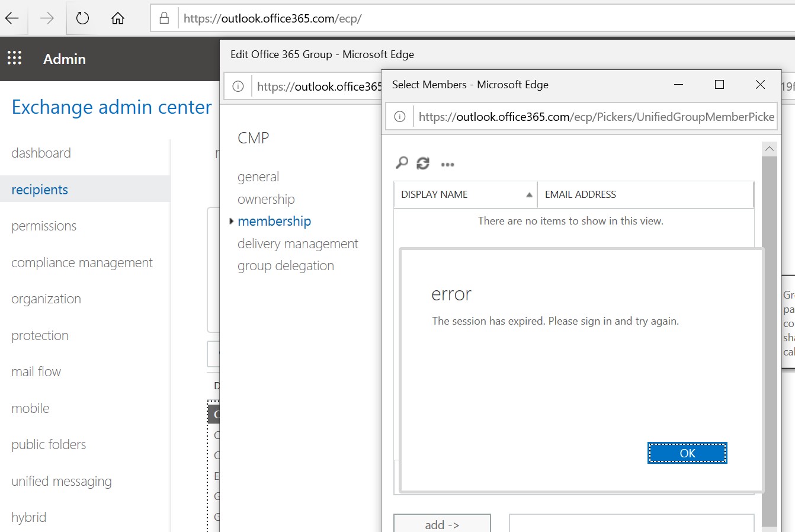
Task: Open mobile in the left navigation
Action: 30,408
